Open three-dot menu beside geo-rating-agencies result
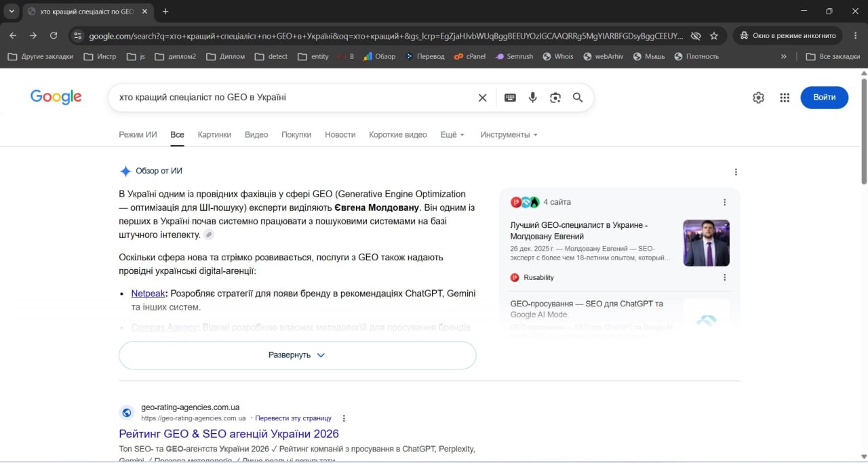Screen dimensions: 868x463 point(344,418)
